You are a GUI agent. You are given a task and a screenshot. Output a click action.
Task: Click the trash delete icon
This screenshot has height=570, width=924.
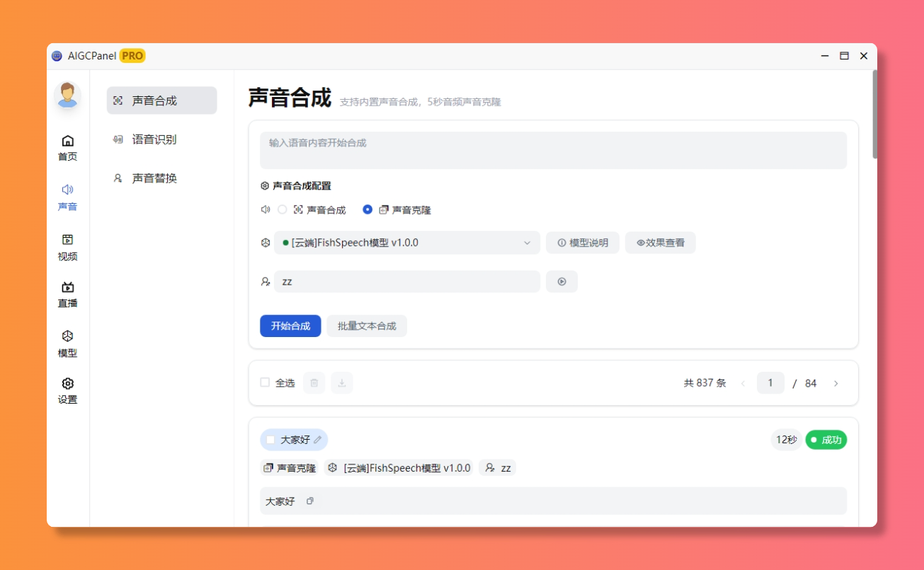click(x=314, y=383)
